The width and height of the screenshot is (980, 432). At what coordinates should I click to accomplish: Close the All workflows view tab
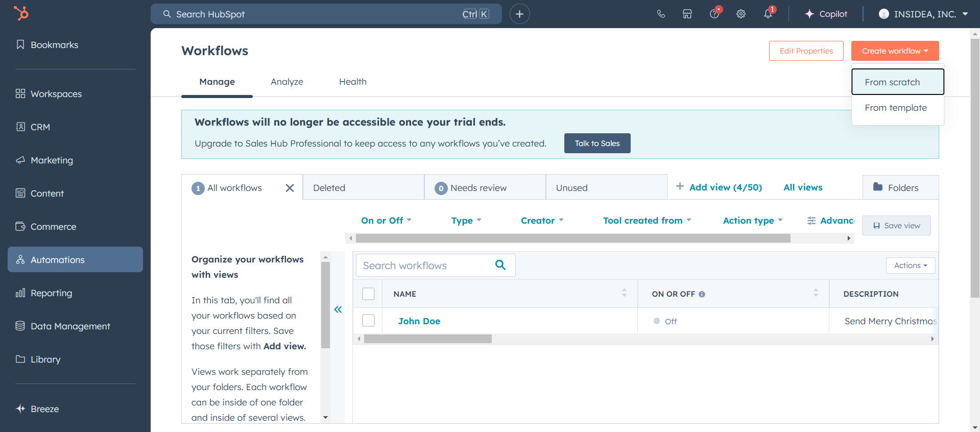[290, 188]
